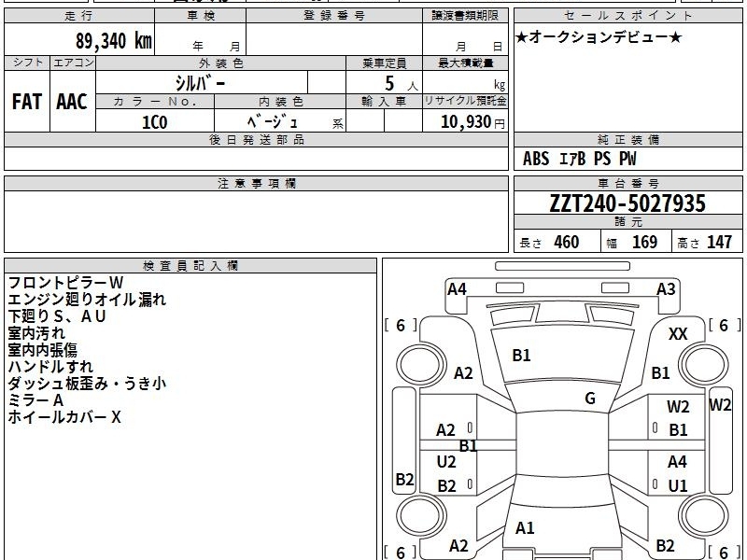The image size is (747, 560).
Task: Select the XX mark on the car diagram
Action: coord(678,334)
